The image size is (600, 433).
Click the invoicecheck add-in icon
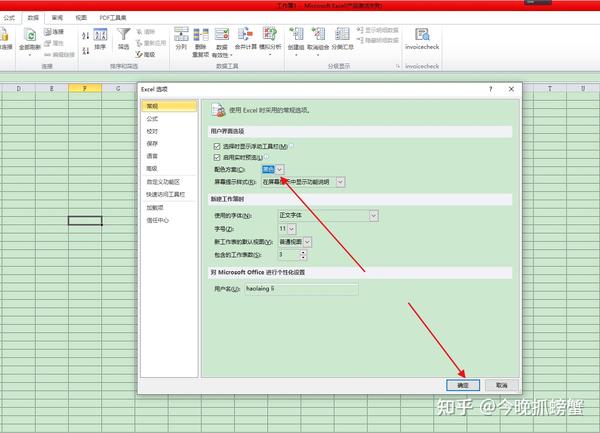422,34
